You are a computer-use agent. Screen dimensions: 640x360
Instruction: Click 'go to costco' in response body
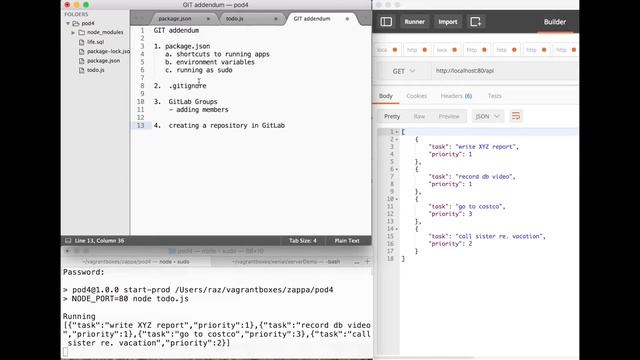click(x=480, y=206)
